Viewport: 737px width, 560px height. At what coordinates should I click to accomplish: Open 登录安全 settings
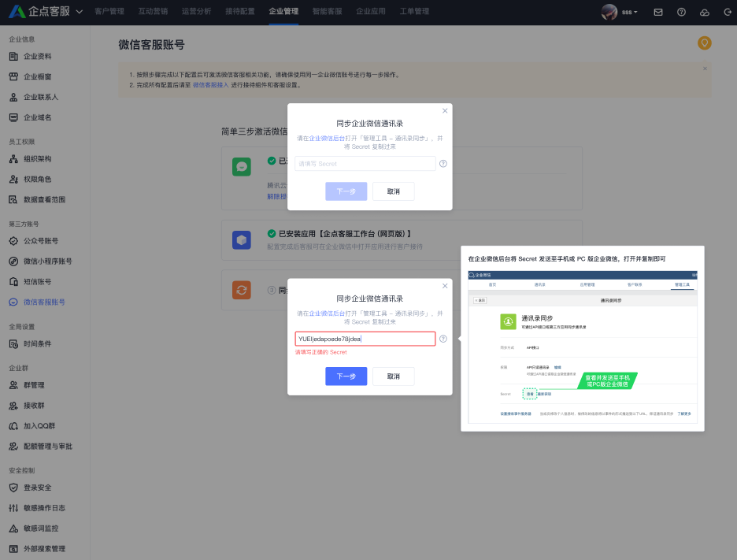pyautogui.click(x=38, y=488)
